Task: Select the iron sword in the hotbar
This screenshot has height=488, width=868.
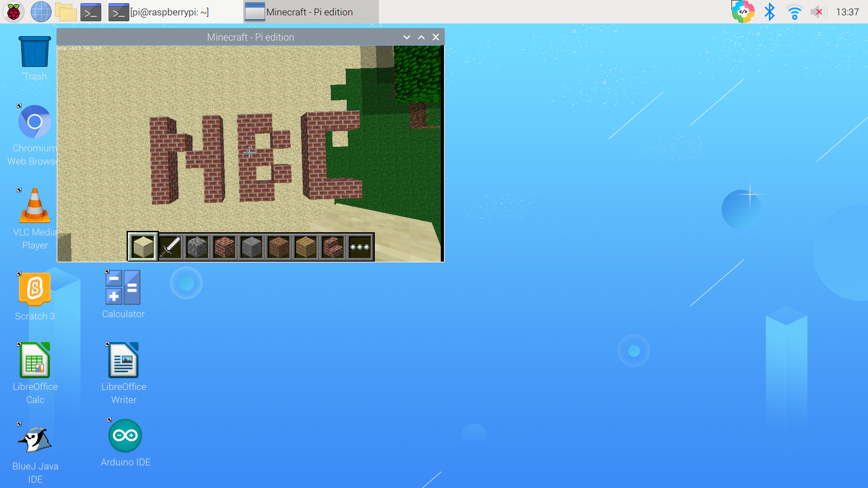Action: 170,247
